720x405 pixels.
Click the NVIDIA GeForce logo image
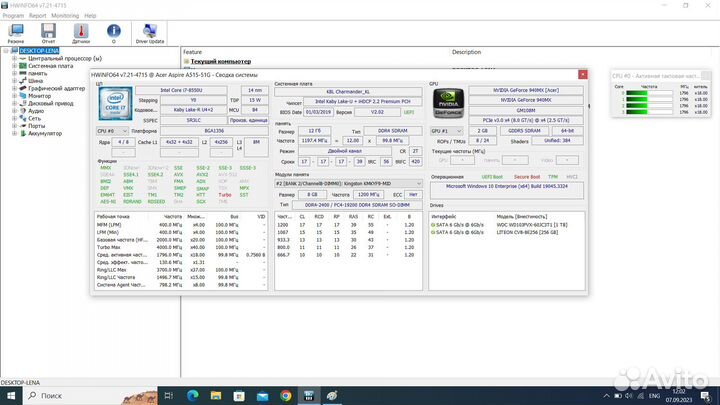tap(448, 103)
